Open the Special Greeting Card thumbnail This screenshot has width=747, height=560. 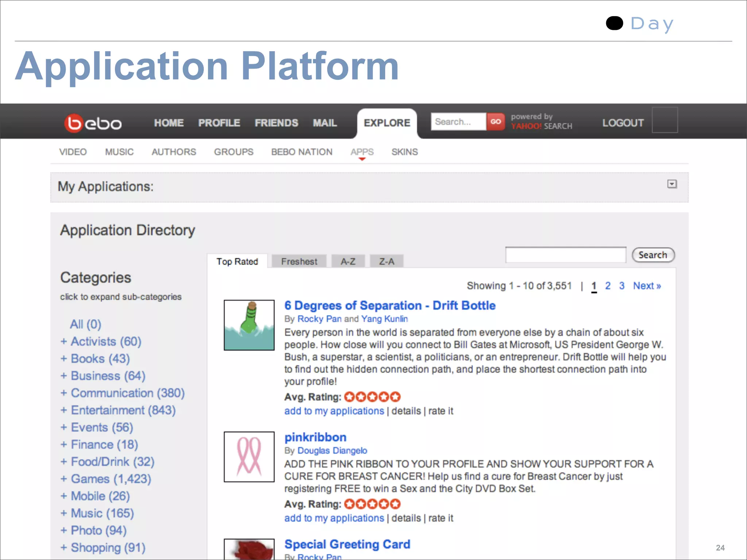[x=249, y=549]
